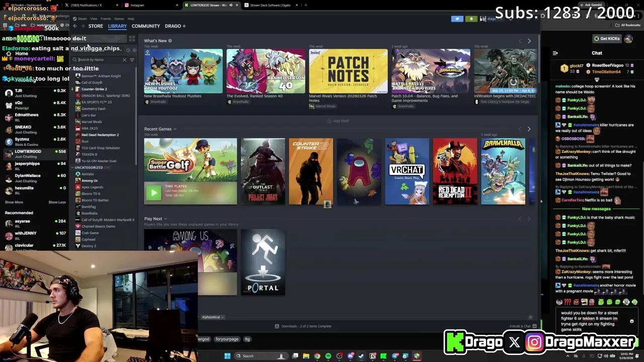Open the COMMUNITY tab in Steam
644x362 pixels.
coord(146,26)
